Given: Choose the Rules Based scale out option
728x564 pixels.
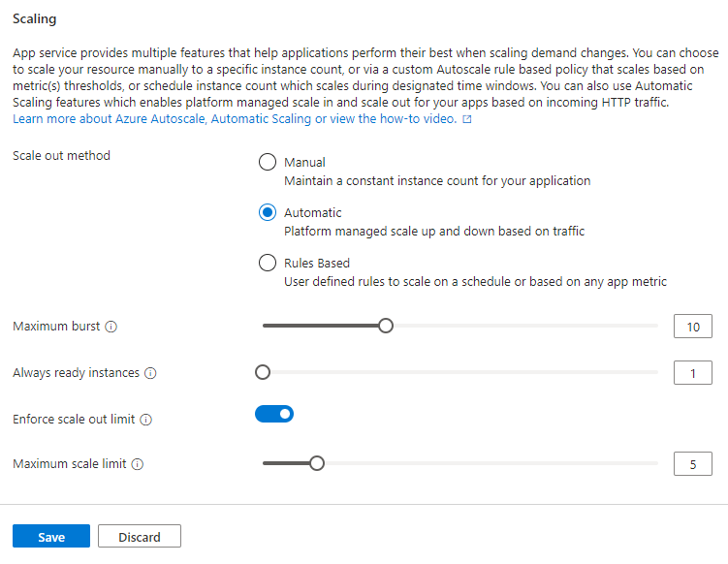Looking at the screenshot, I should click(268, 263).
